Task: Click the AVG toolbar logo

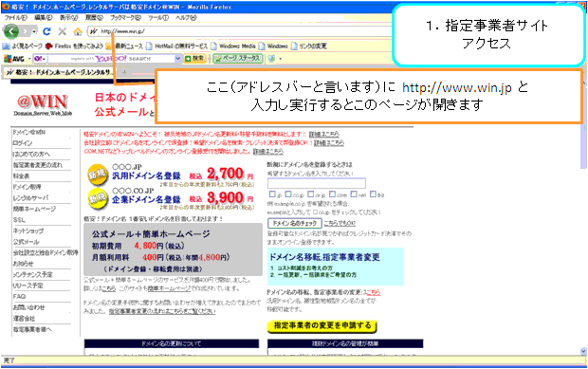Action: click(14, 59)
